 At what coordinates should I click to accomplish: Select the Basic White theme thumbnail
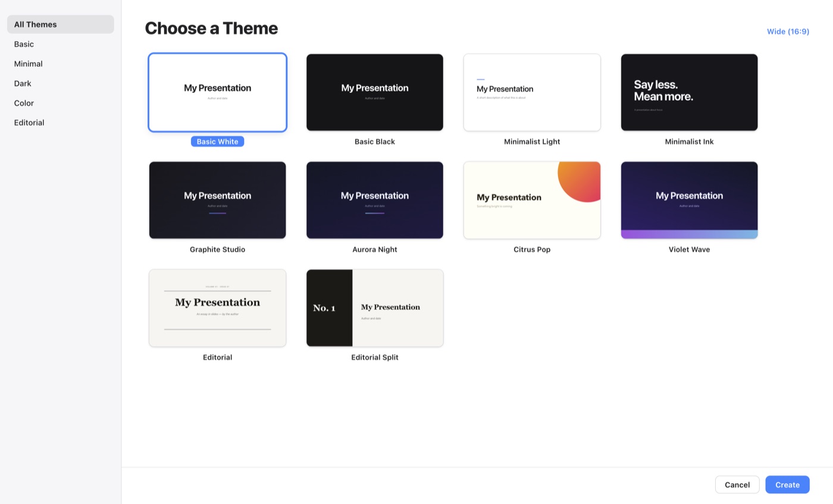point(217,92)
